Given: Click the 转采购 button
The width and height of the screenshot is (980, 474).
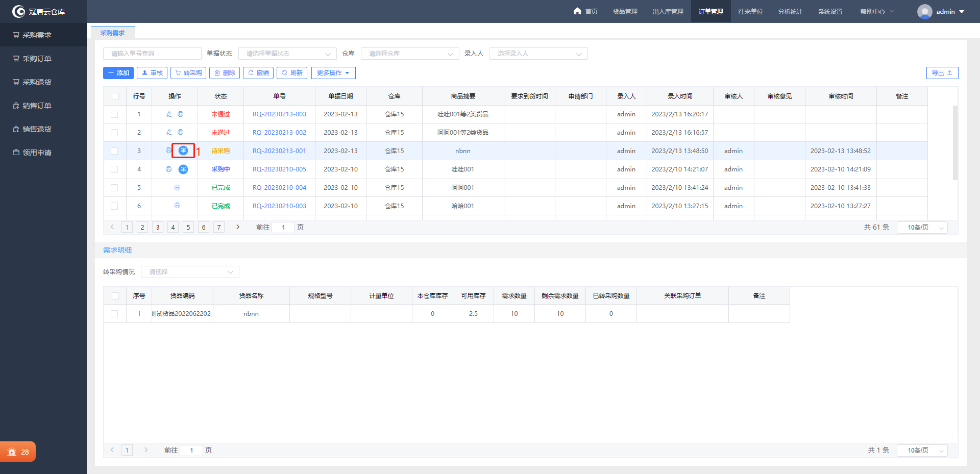Looking at the screenshot, I should click(x=188, y=73).
